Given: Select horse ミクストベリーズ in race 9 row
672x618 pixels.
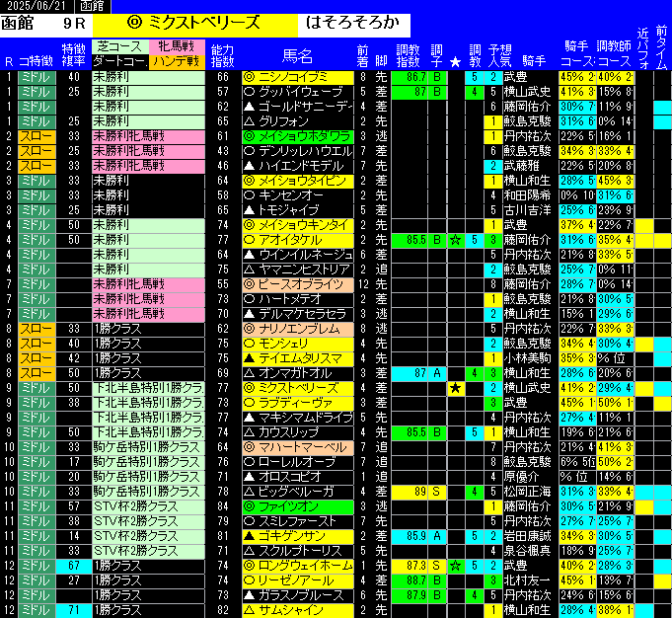Looking at the screenshot, I should tap(298, 388).
